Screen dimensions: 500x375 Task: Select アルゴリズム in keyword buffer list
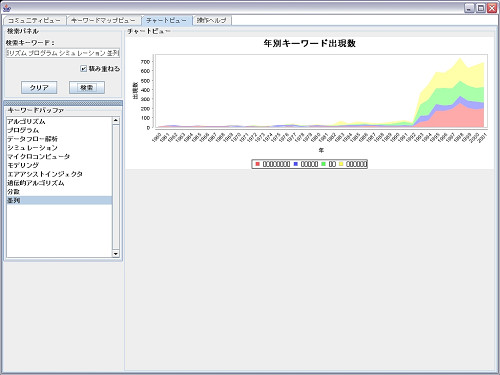59,122
